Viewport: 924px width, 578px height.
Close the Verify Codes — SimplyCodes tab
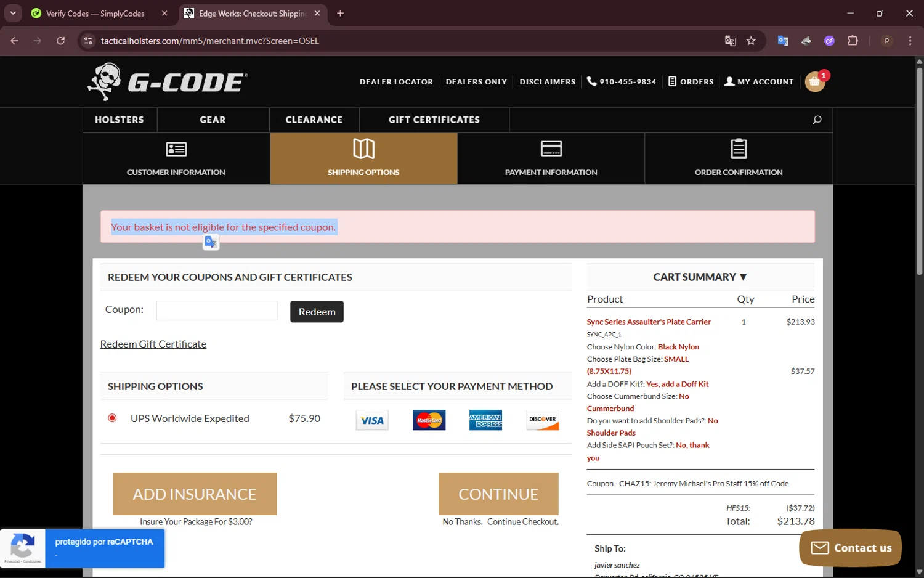click(164, 14)
